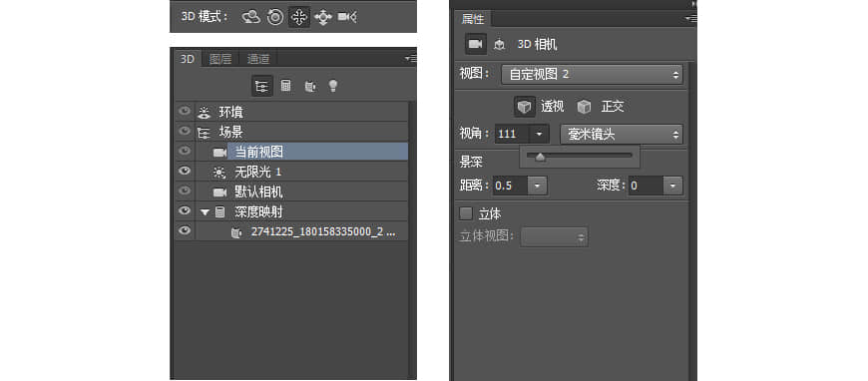Viewport: 868px width, 381px height.
Task: Select the 3D orbit camera mode icon
Action: tap(251, 17)
